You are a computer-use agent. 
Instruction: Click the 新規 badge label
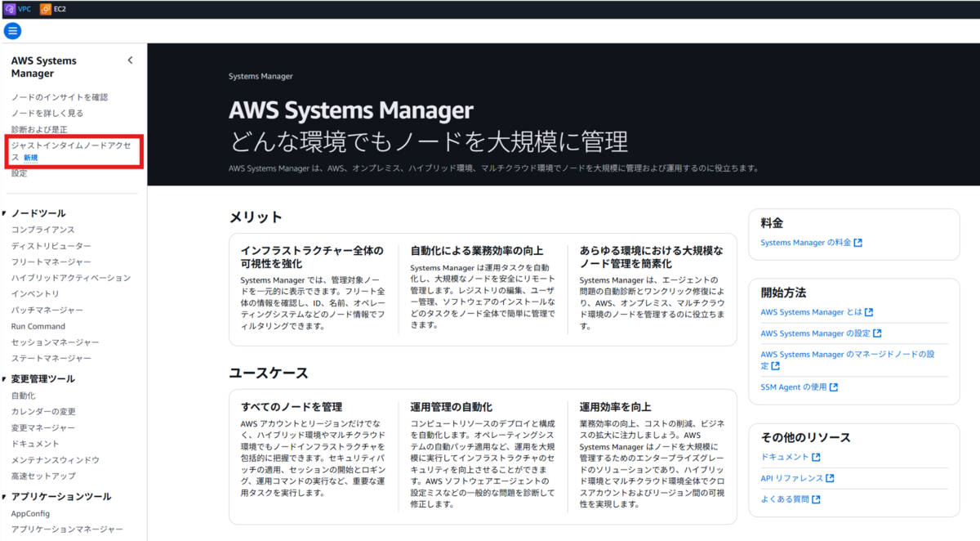(30, 158)
